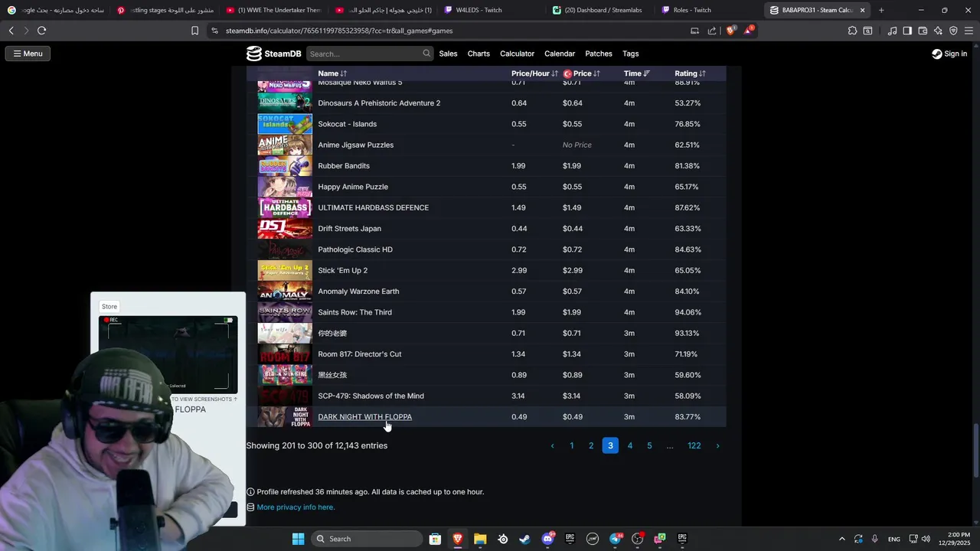The width and height of the screenshot is (980, 551).
Task: Open DARK NIGHT WITH FLOPPA game link
Action: (x=364, y=417)
